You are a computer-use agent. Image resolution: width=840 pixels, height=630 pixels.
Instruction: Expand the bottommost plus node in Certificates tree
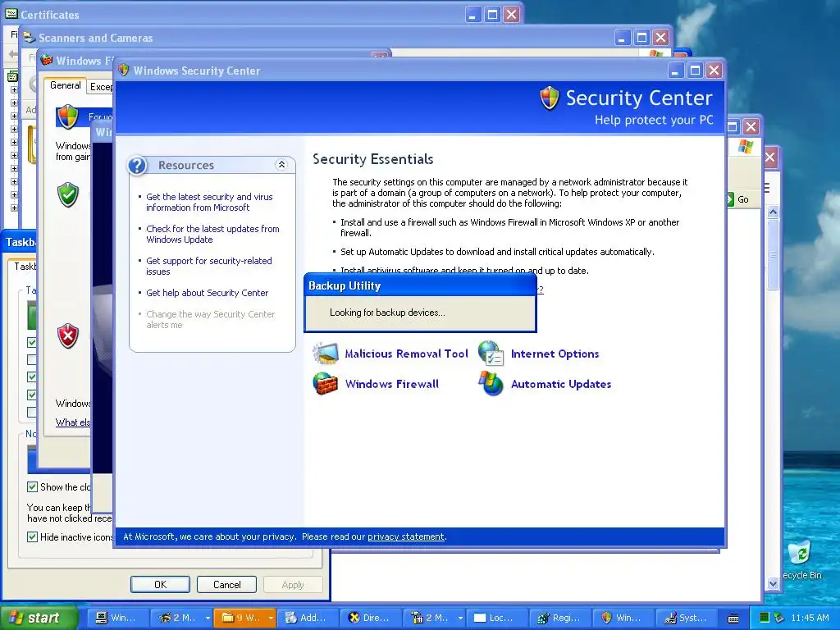click(15, 208)
